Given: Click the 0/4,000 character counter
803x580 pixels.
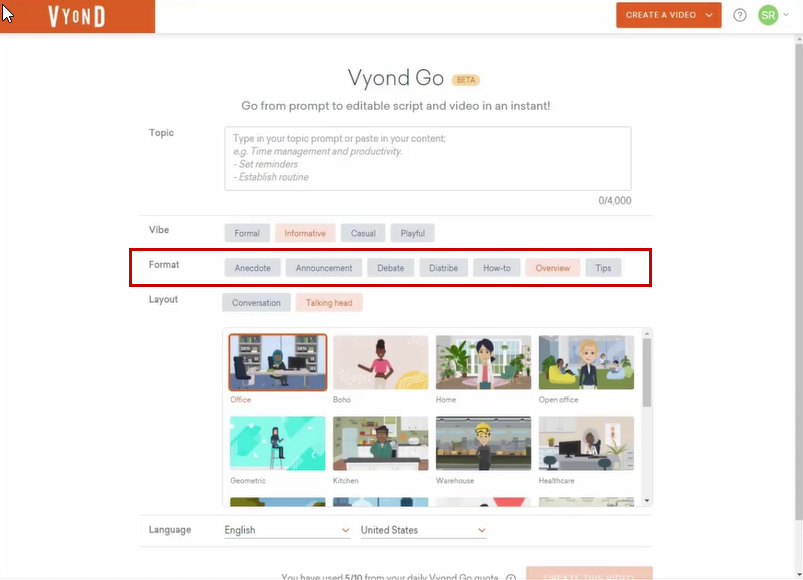Looking at the screenshot, I should (615, 201).
